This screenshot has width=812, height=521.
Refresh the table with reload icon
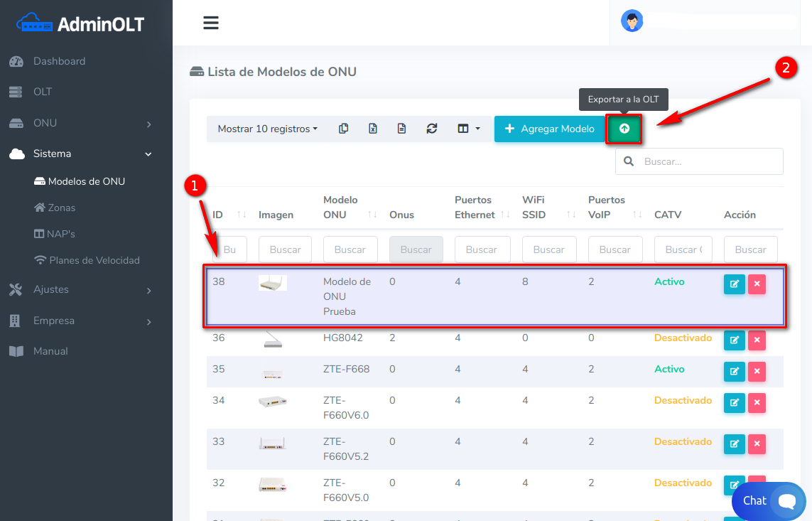[x=431, y=129]
